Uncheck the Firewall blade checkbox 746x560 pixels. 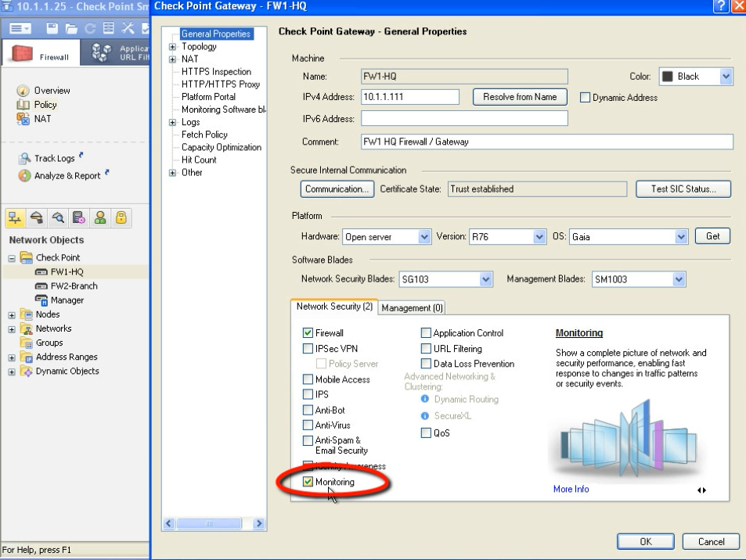tap(308, 332)
